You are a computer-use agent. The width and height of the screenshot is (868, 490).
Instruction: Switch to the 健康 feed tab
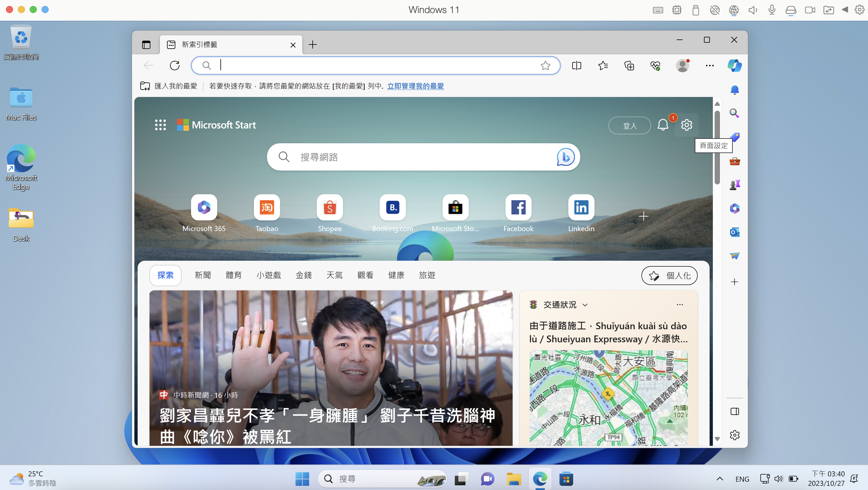(x=396, y=275)
